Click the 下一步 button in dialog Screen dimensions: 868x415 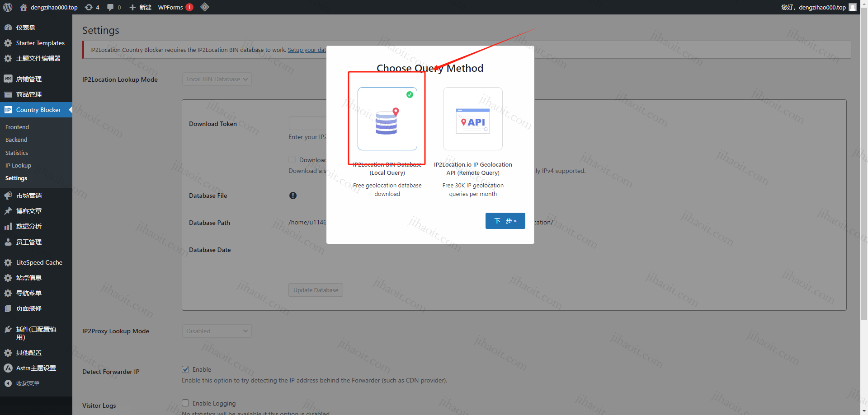pos(505,221)
